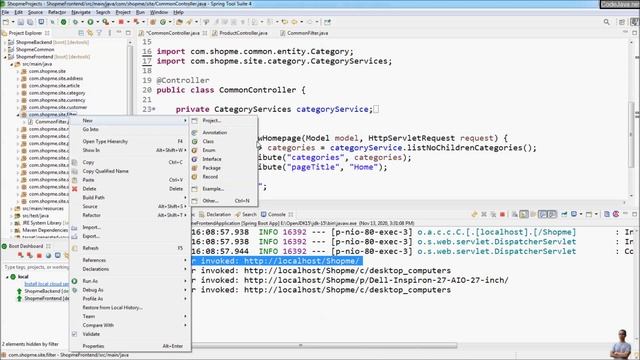The width and height of the screenshot is (640, 360).
Task: Select ShopmeFrontend in Boot Dashboard
Action: (x=47, y=299)
